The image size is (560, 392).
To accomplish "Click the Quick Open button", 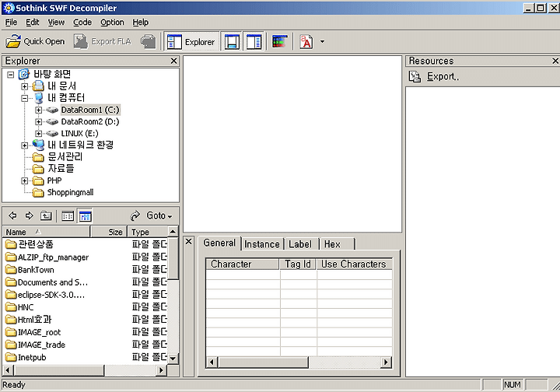I will pyautogui.click(x=35, y=41).
